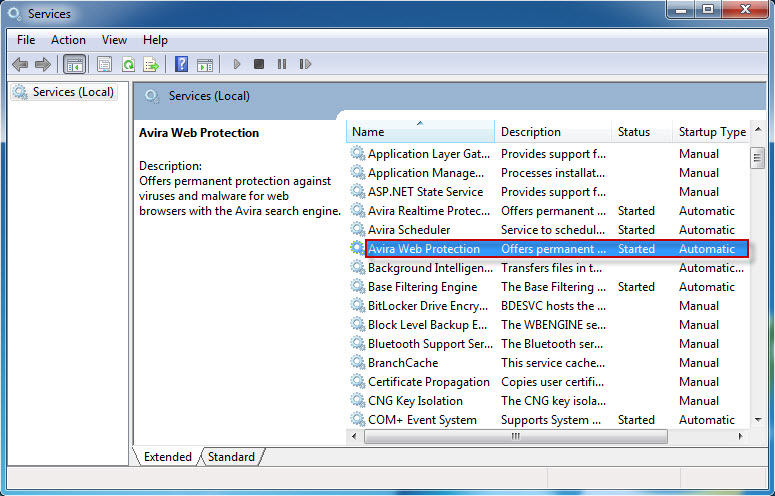The width and height of the screenshot is (775, 496).
Task: Click gear icon beside Base Filtering Engine
Action: (x=357, y=286)
